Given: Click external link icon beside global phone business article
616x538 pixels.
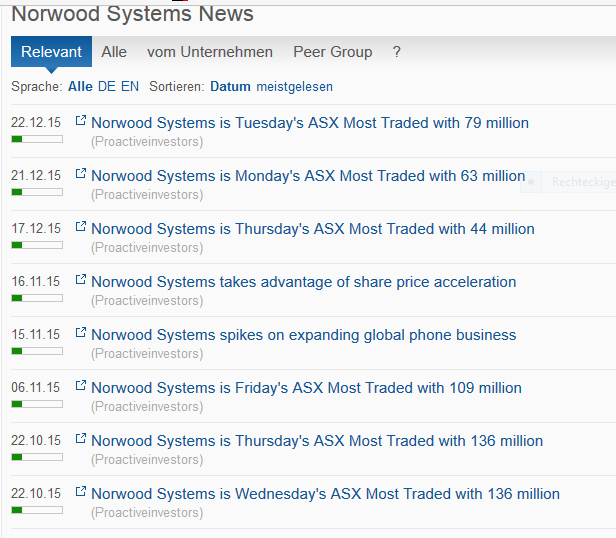Looking at the screenshot, I should pos(81,334).
